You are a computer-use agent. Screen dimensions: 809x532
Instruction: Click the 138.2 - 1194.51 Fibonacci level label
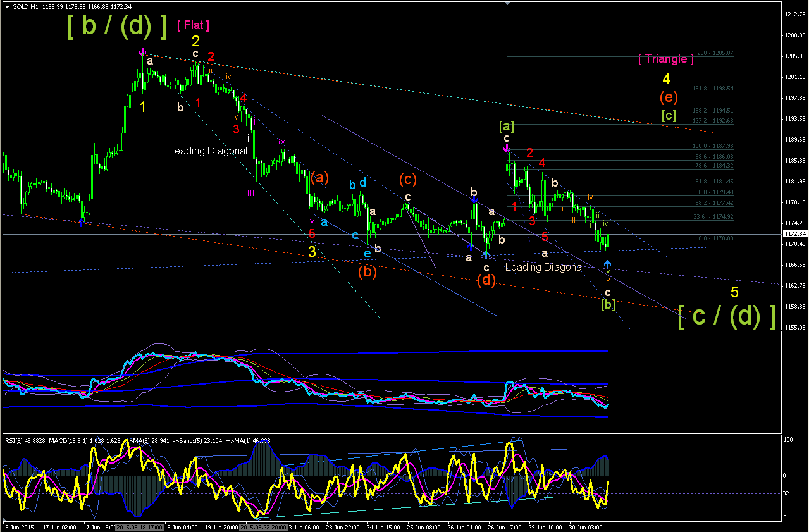713,110
